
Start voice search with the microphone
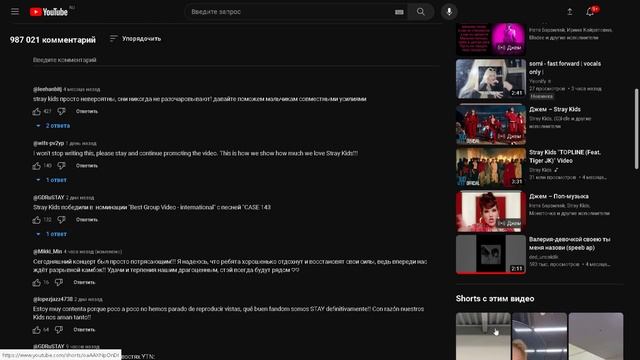click(449, 12)
